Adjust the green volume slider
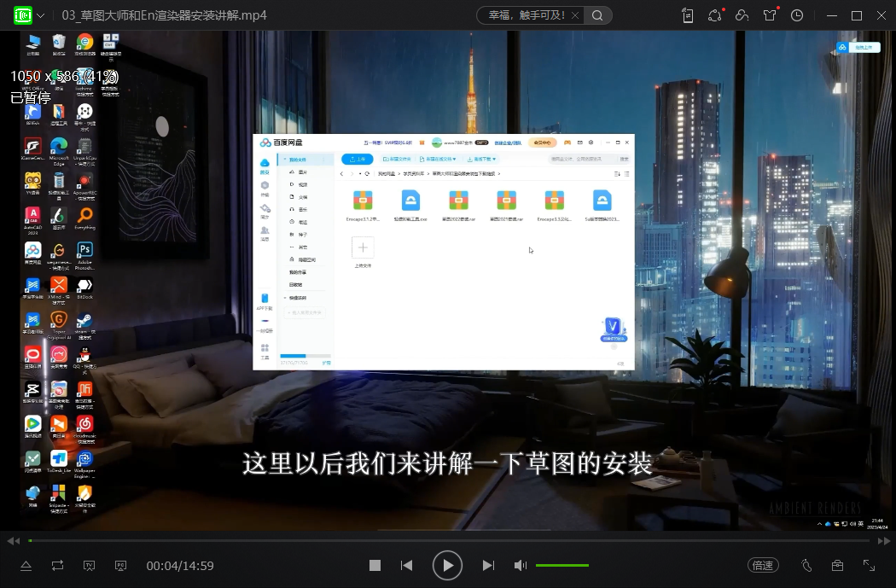Image resolution: width=896 pixels, height=588 pixels. 562,565
